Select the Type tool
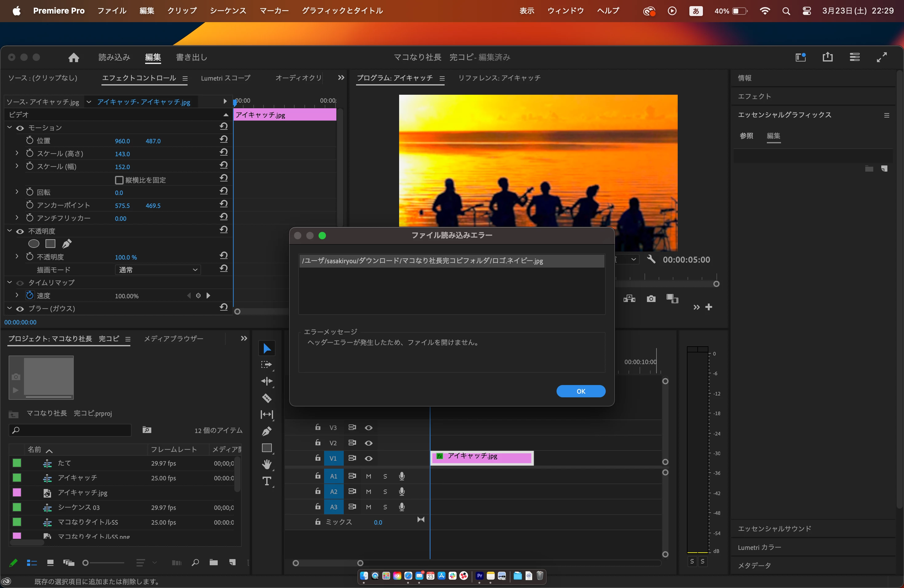904x588 pixels. 267,481
